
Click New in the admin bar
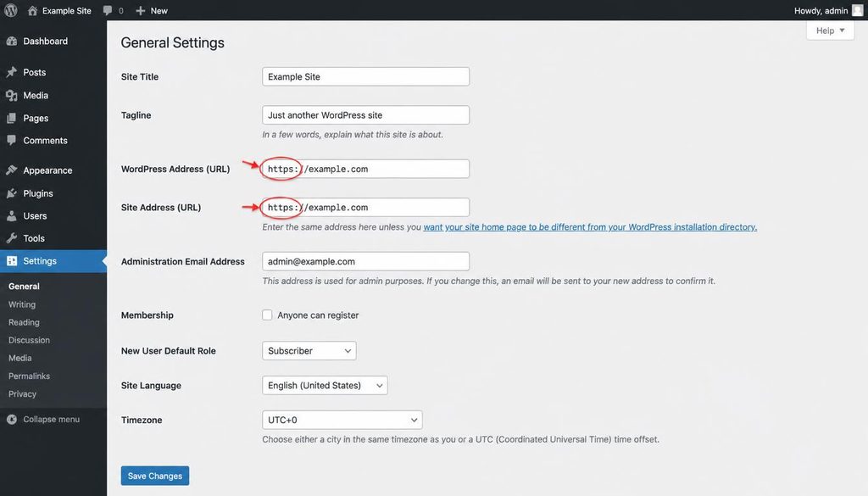coord(159,10)
